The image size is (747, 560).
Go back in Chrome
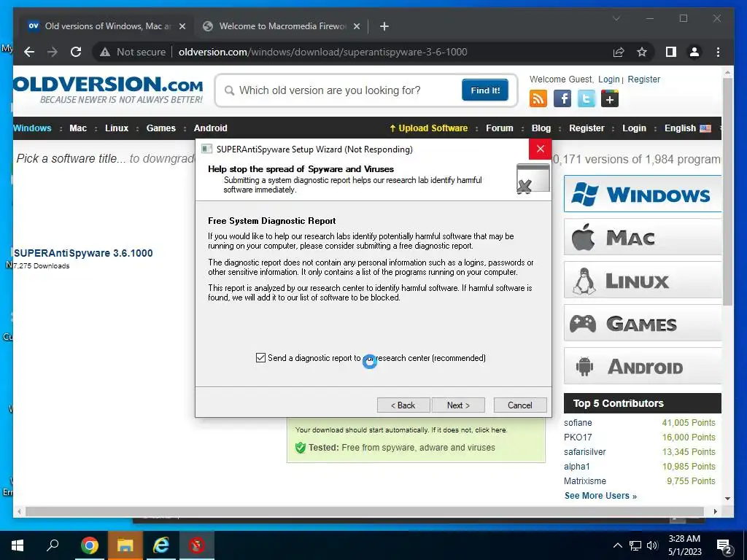coord(29,52)
